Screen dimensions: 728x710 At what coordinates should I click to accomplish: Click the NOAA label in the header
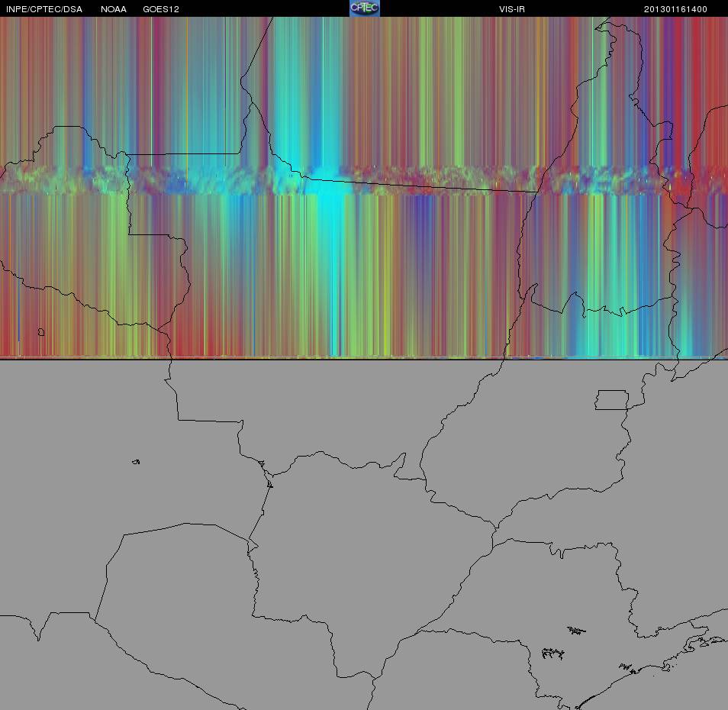pos(113,9)
